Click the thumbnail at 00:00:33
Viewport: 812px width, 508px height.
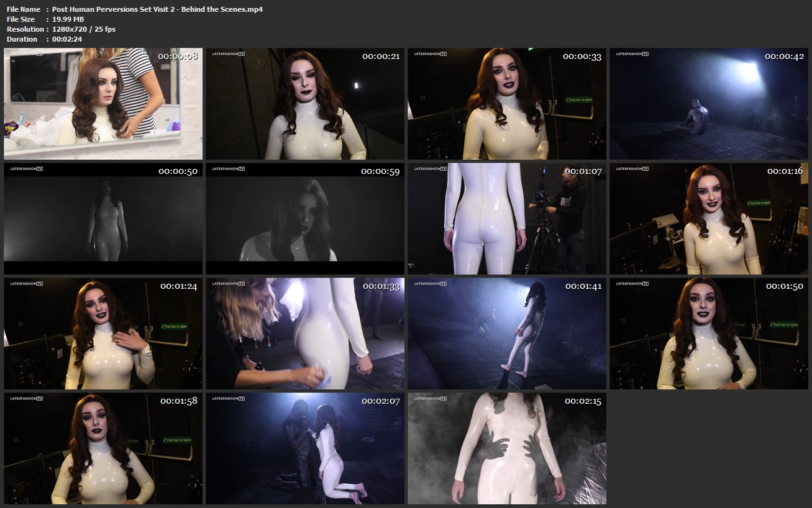tap(507, 104)
